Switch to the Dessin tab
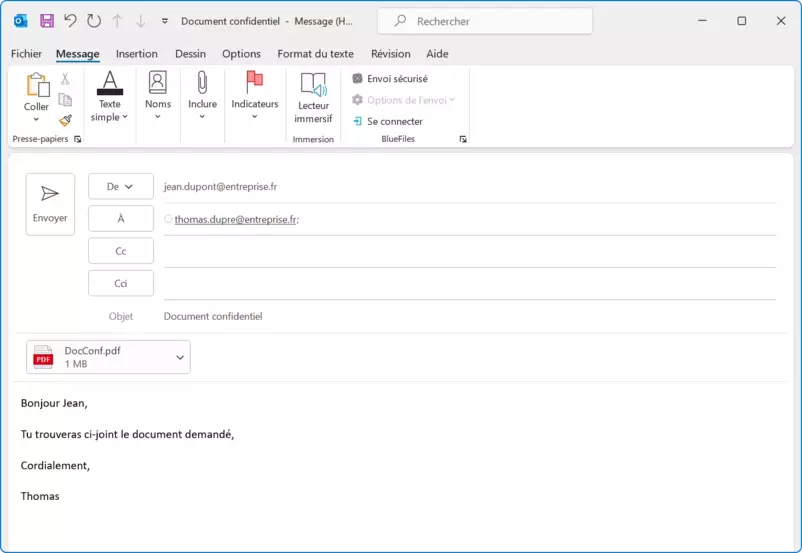802x553 pixels. click(190, 54)
